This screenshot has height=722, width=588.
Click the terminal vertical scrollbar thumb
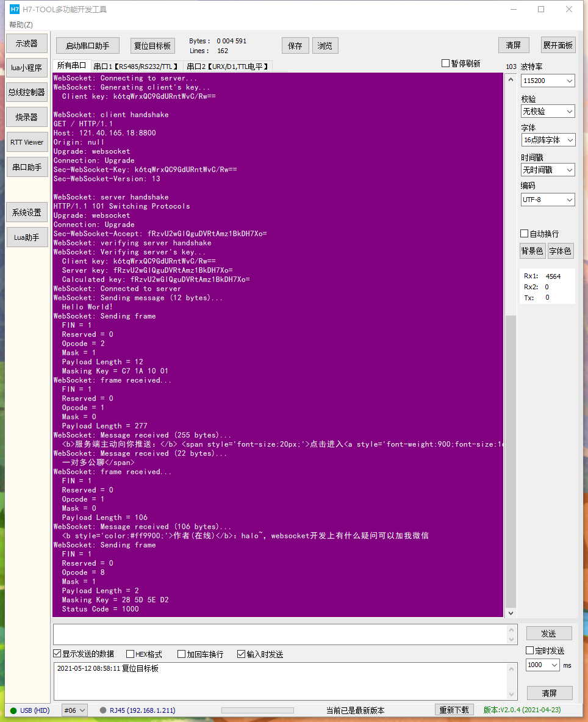pyautogui.click(x=511, y=462)
